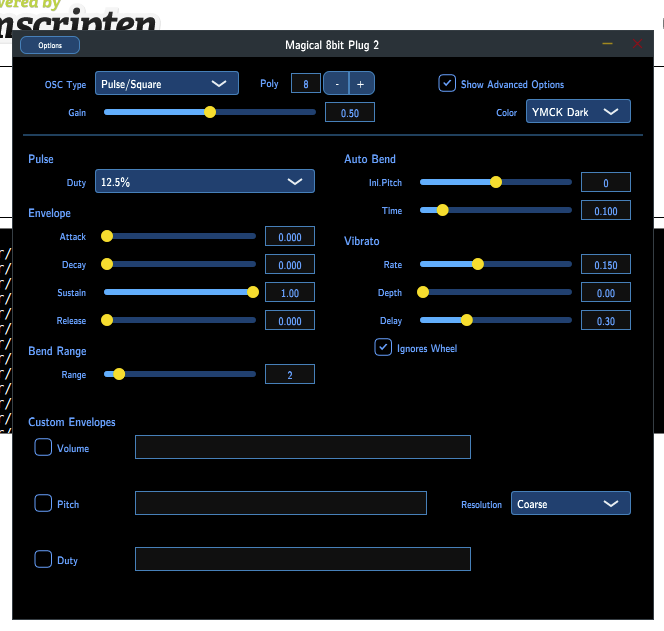Uncheck Show Advanced Options checkbox
This screenshot has width=664, height=631.
(x=447, y=83)
